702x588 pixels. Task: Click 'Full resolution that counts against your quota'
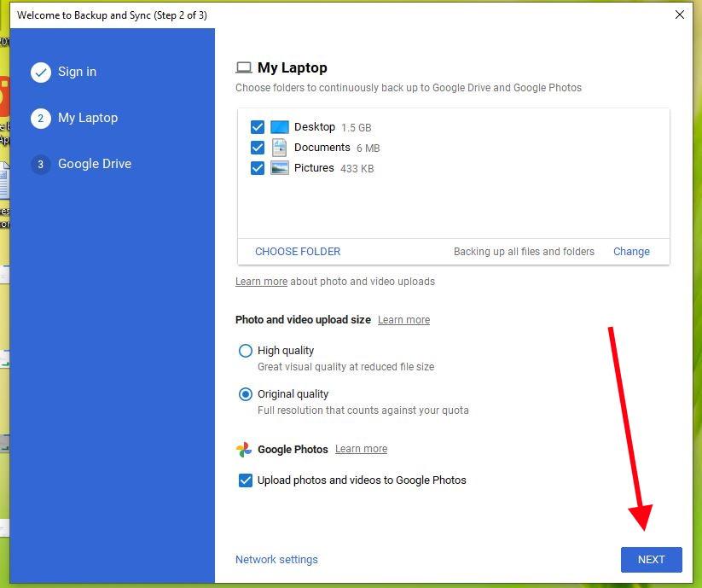tap(363, 410)
